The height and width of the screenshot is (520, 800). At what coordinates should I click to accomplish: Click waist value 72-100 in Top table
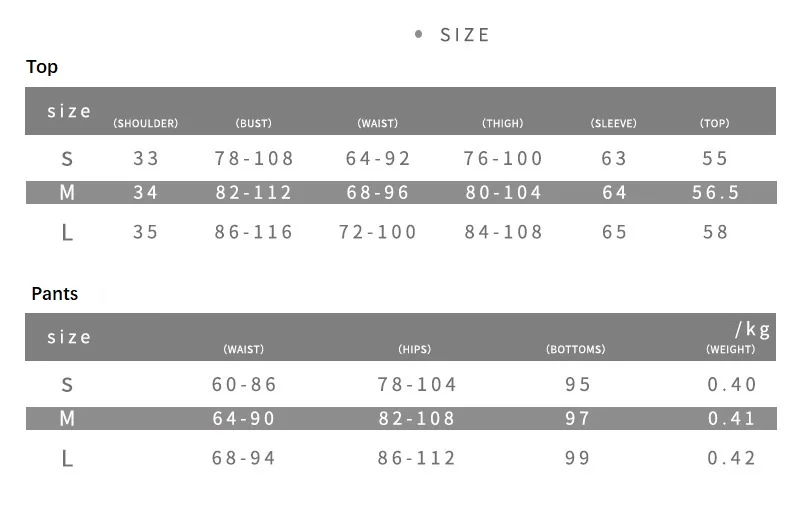pos(378,232)
